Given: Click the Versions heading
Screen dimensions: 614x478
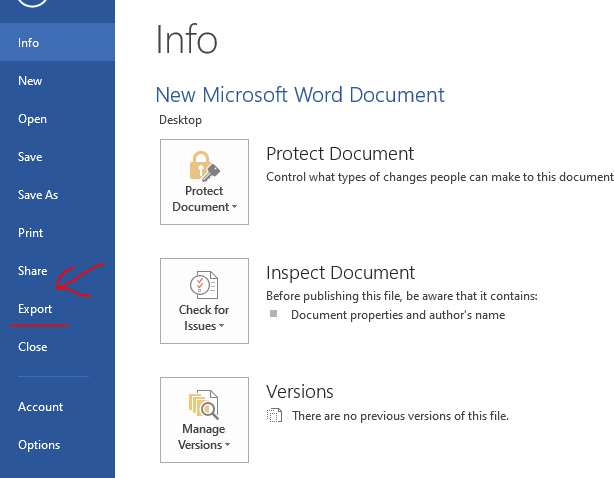Looking at the screenshot, I should (300, 391).
